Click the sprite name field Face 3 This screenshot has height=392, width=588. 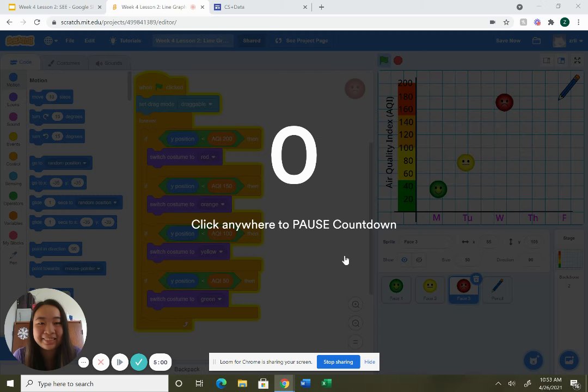426,242
